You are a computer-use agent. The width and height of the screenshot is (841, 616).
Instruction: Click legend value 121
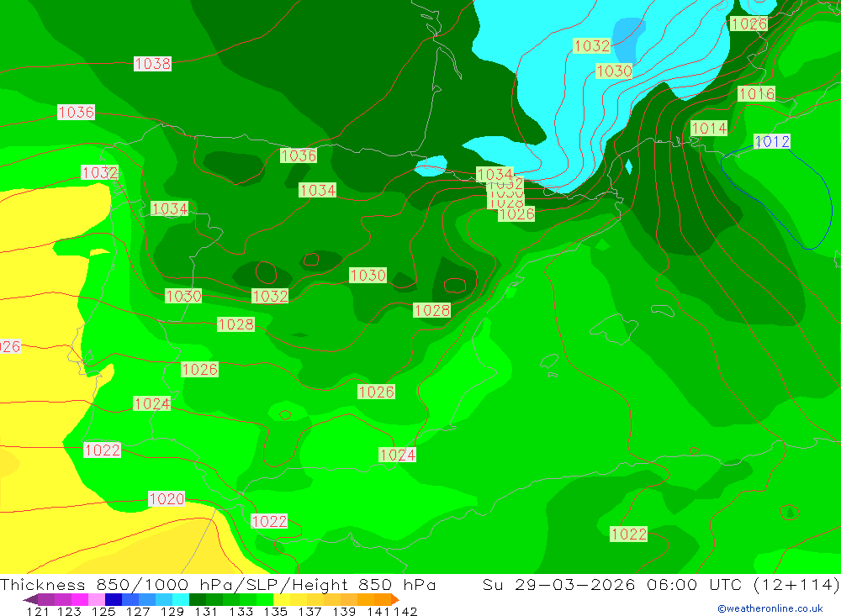tap(38, 612)
